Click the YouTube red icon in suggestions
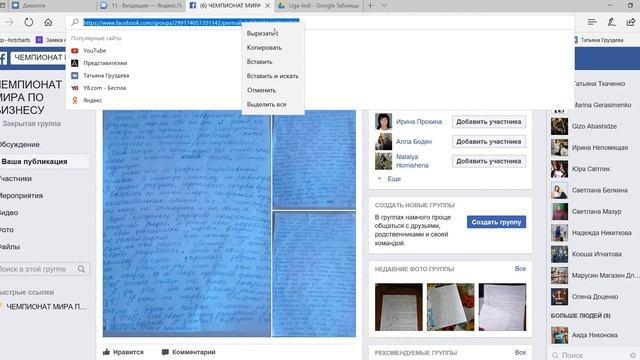Screen dimensions: 640x360 coord(75,51)
